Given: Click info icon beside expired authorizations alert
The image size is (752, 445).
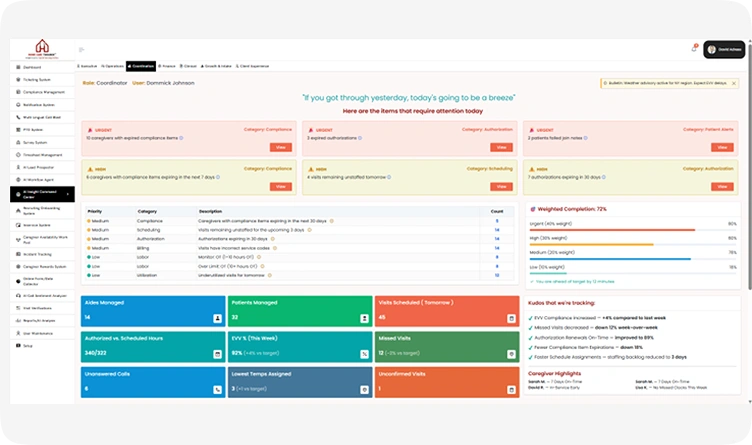Looking at the screenshot, I should tap(360, 138).
